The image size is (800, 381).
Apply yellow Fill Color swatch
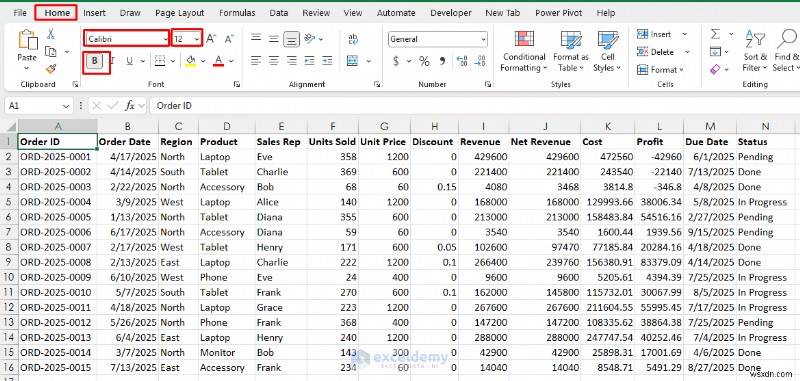pyautogui.click(x=190, y=61)
